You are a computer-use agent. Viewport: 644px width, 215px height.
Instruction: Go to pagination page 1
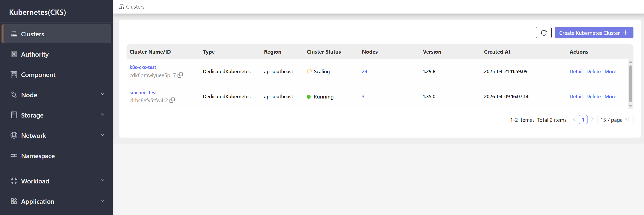click(x=583, y=120)
